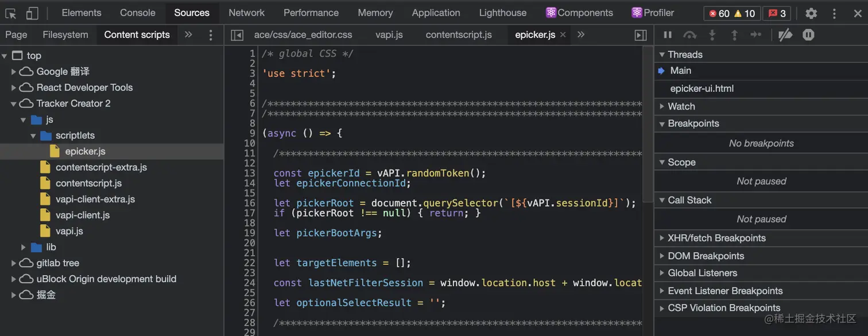Image resolution: width=868 pixels, height=336 pixels.
Task: Open the Application panel
Action: (x=436, y=13)
